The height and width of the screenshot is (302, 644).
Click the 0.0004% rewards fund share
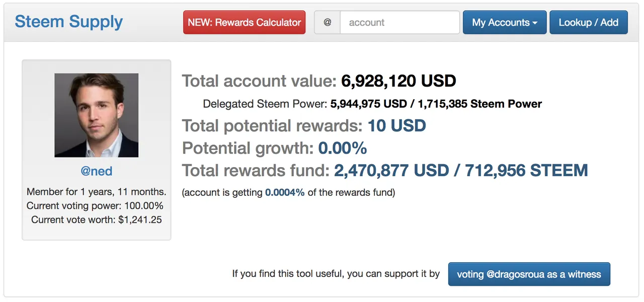pos(285,193)
